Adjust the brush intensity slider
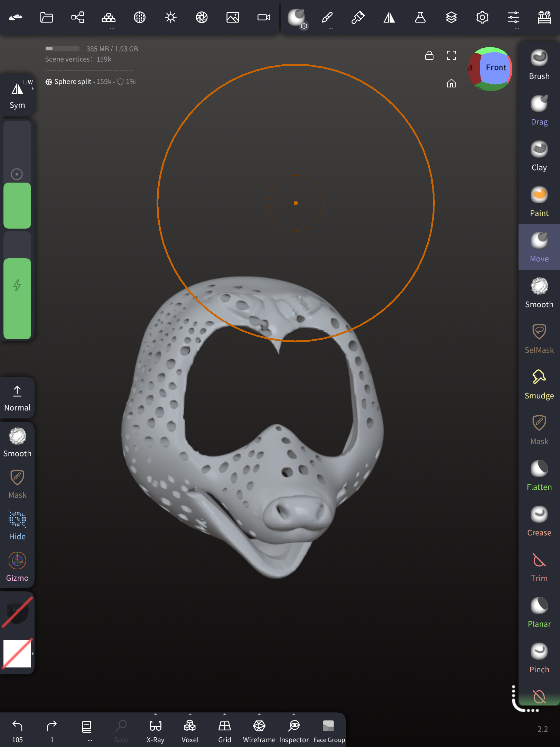 click(x=17, y=286)
